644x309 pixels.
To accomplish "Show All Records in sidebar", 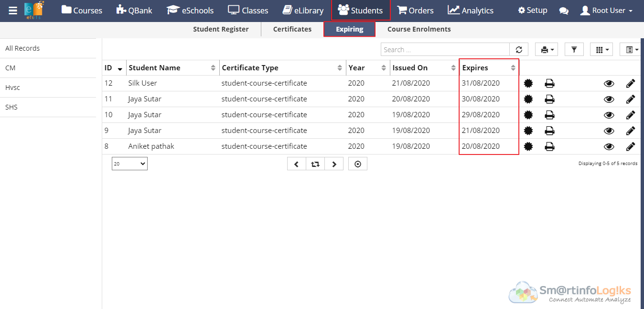I will (x=48, y=48).
